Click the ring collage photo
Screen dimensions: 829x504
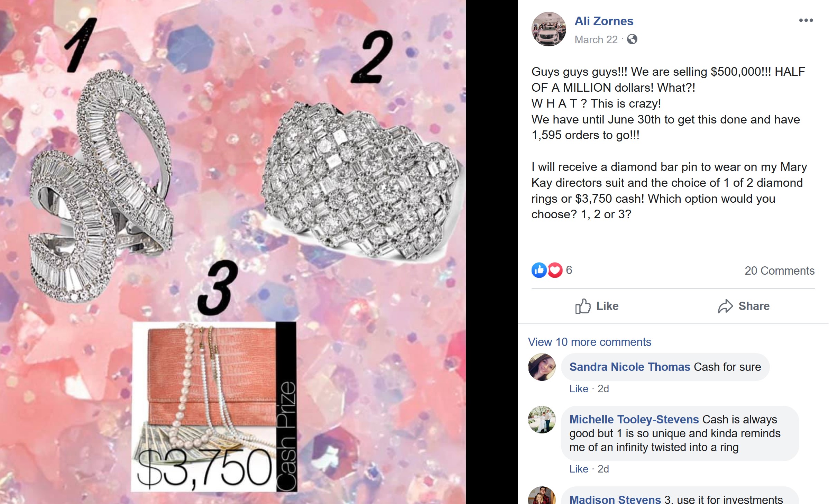233,252
